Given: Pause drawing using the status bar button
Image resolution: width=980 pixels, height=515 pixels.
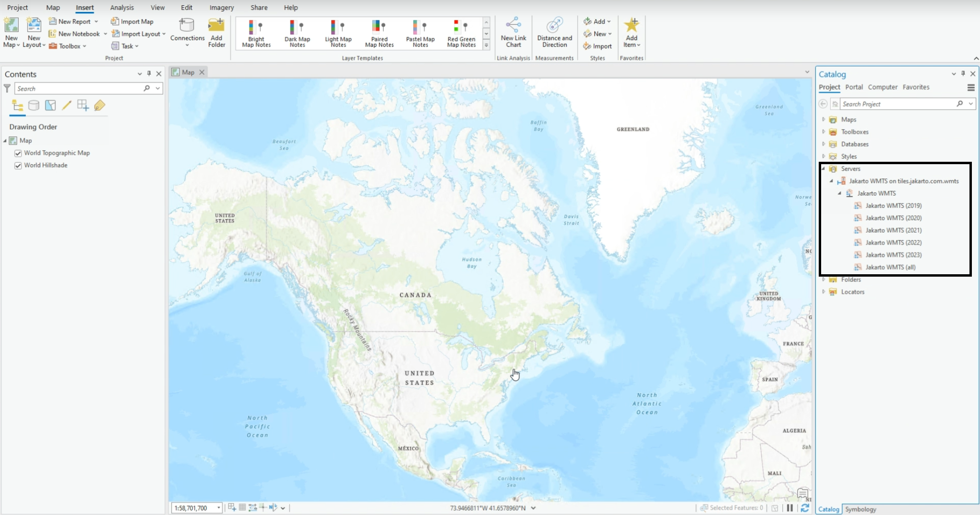Looking at the screenshot, I should [790, 508].
